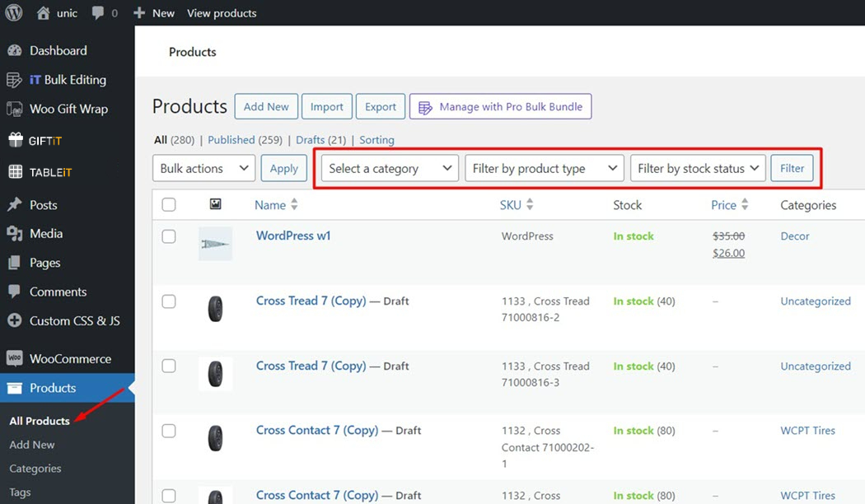Click the GIFTiT gift box icon
Screen dimensions: 865x504
pos(16,140)
